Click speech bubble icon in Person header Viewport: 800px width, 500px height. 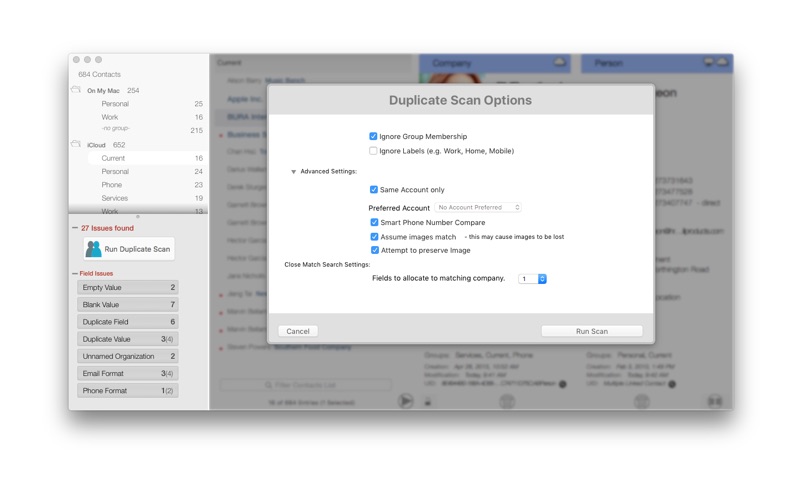709,62
